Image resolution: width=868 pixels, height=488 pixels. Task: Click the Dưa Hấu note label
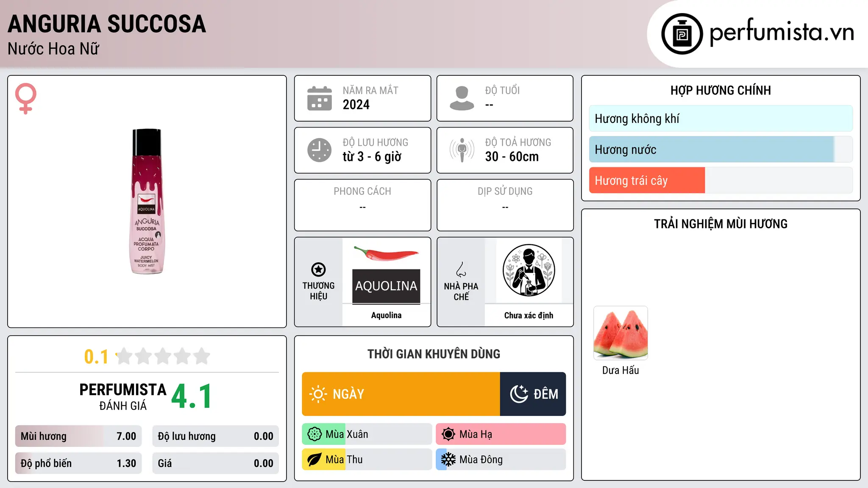point(620,370)
